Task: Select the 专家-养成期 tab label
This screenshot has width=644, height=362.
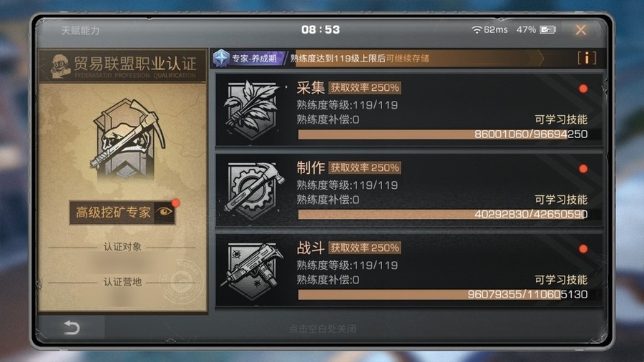Action: click(x=254, y=58)
